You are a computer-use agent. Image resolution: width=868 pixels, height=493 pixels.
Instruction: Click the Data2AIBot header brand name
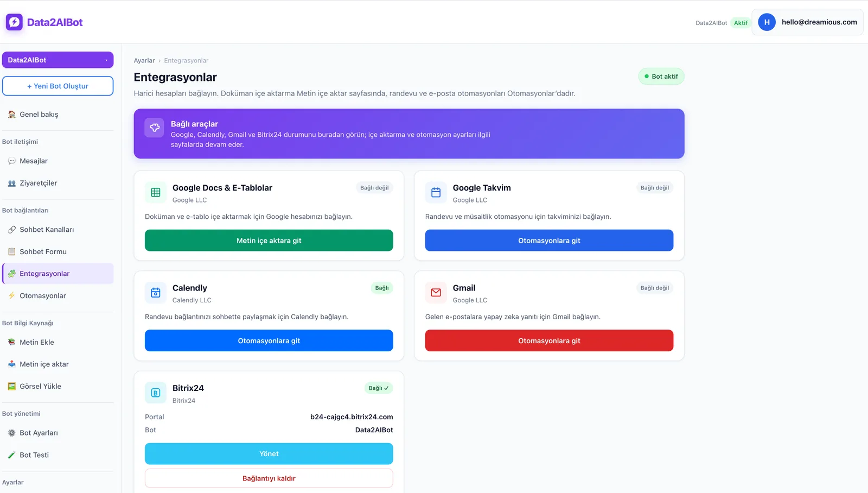[x=55, y=22]
